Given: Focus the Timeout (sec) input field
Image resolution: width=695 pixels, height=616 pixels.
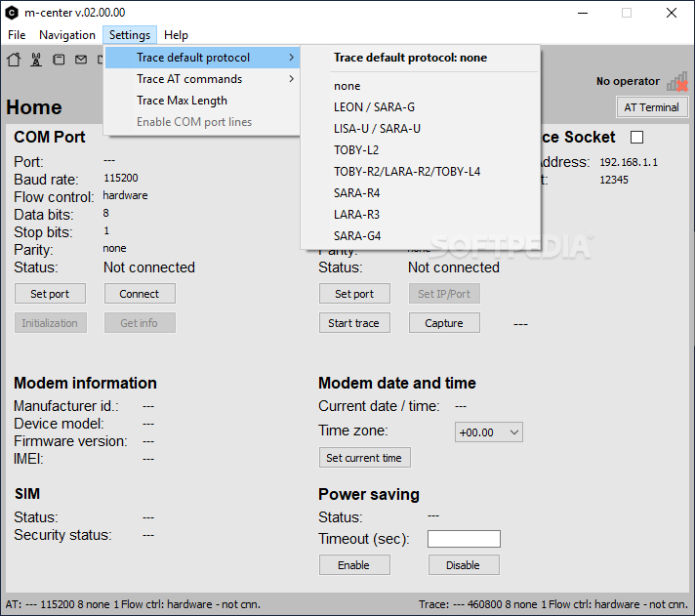Looking at the screenshot, I should (x=464, y=539).
